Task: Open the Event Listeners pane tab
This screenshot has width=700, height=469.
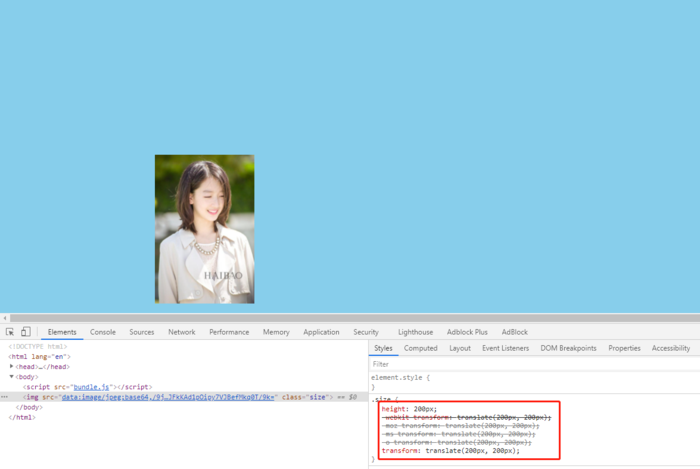Action: point(505,348)
